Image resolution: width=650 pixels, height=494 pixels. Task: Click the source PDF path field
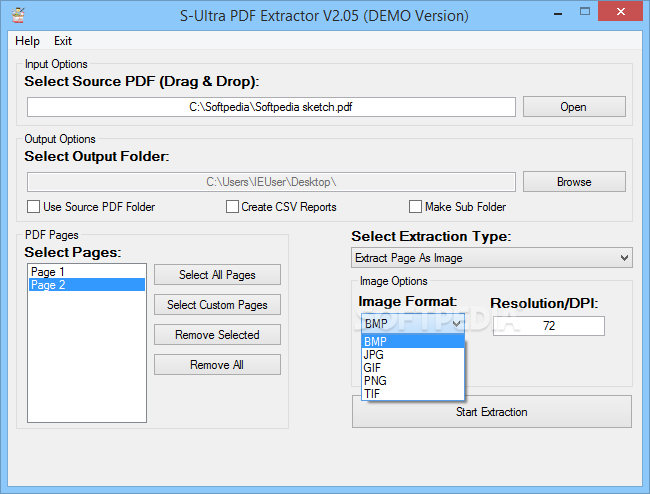coord(271,107)
